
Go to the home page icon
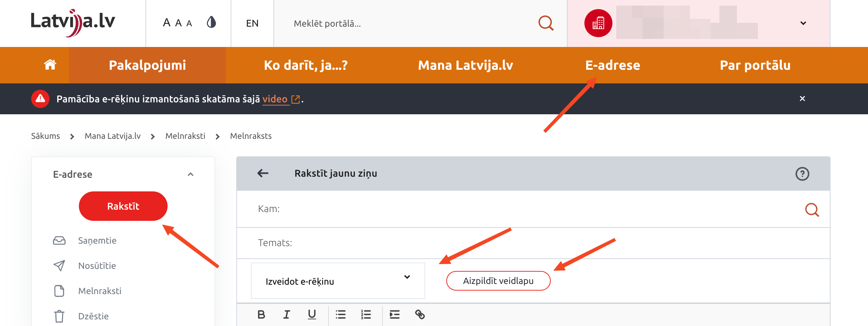coord(50,65)
